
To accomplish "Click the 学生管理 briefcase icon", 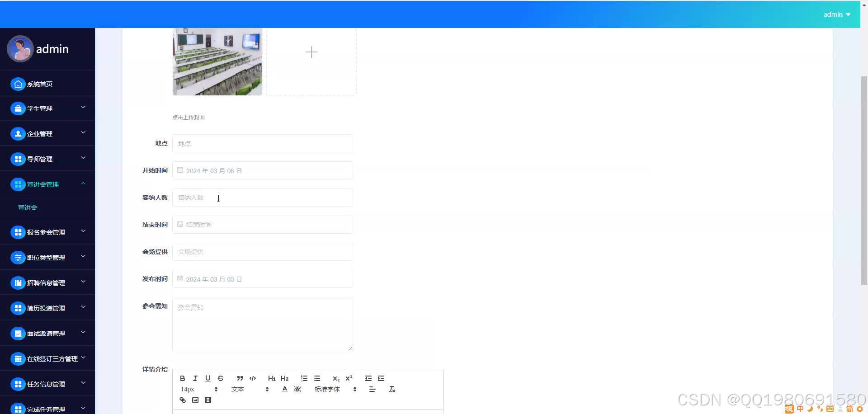I will 18,108.
